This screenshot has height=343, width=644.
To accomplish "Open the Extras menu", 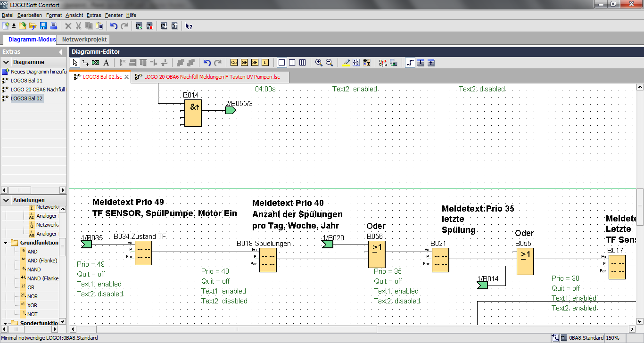I will click(93, 15).
